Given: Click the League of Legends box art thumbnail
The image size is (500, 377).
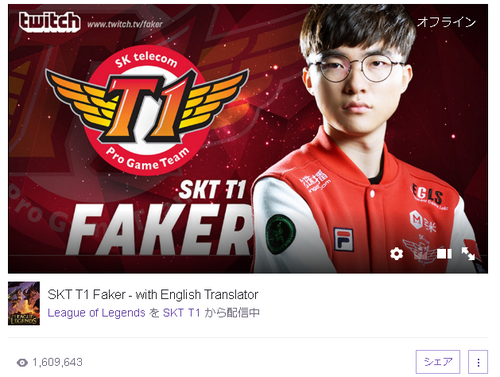Looking at the screenshot, I should (x=24, y=303).
